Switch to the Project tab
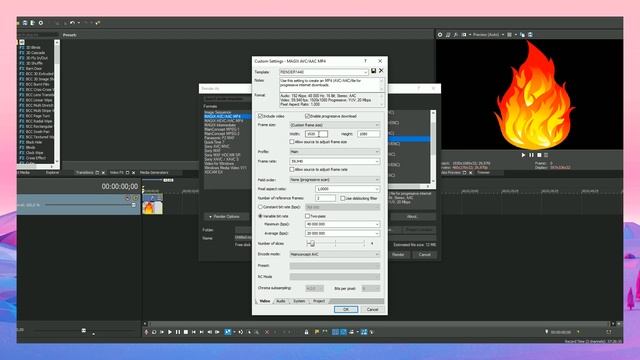Screen dimensions: 640x360 click(x=319, y=301)
